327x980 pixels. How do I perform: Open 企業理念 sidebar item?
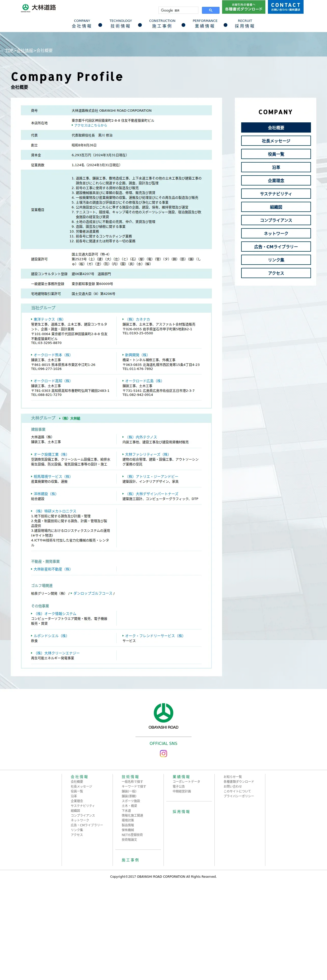pyautogui.click(x=276, y=181)
